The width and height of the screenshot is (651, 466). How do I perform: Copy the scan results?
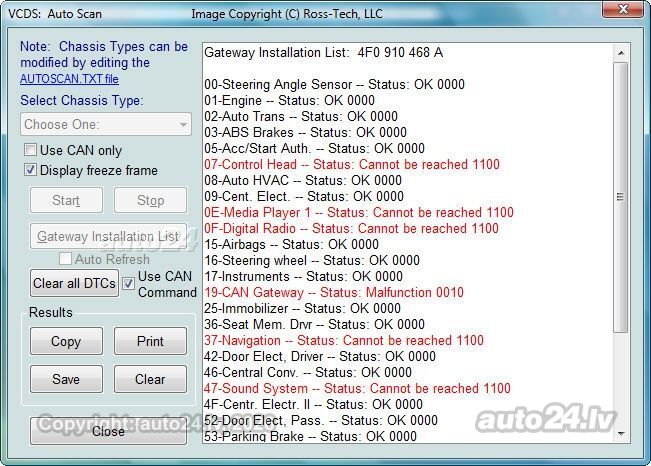click(66, 341)
